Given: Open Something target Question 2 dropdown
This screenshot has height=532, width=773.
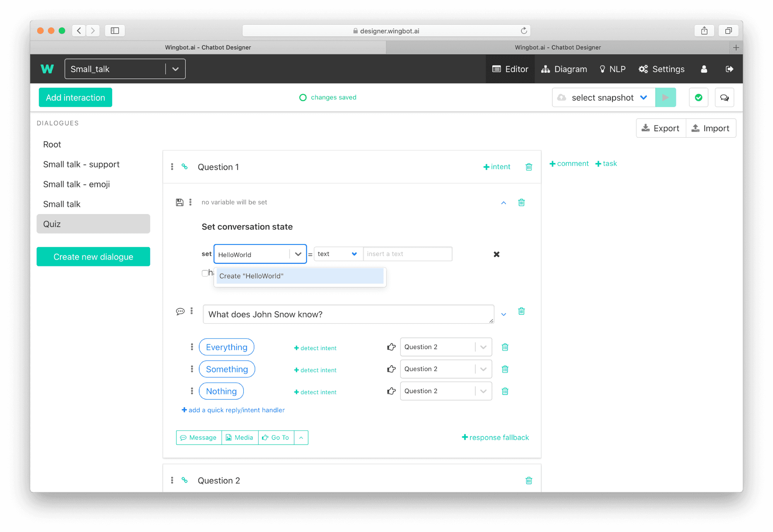Looking at the screenshot, I should (x=483, y=369).
